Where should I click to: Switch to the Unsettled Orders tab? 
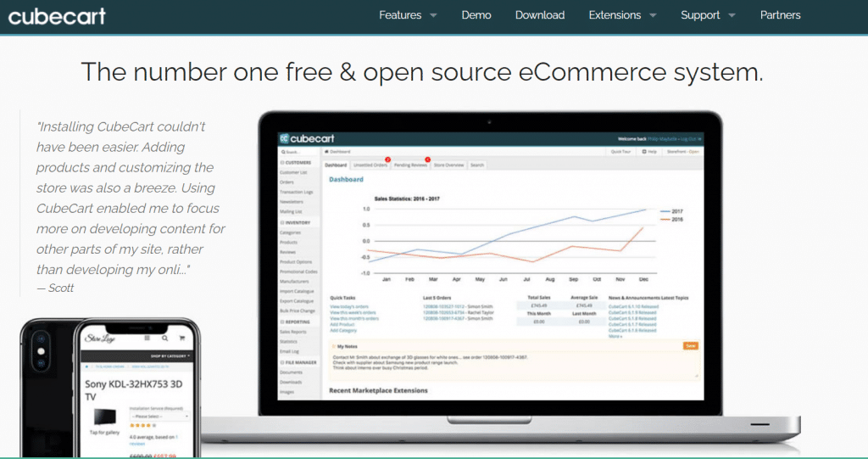(x=370, y=165)
